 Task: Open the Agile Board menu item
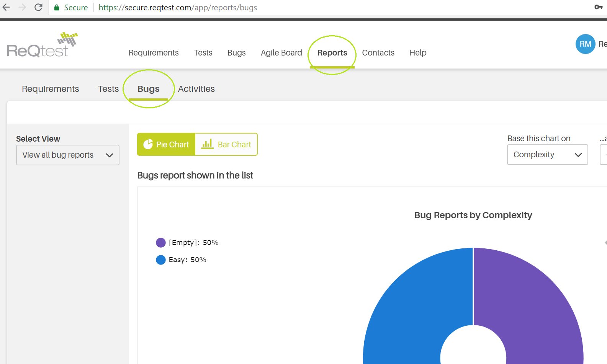coord(281,53)
